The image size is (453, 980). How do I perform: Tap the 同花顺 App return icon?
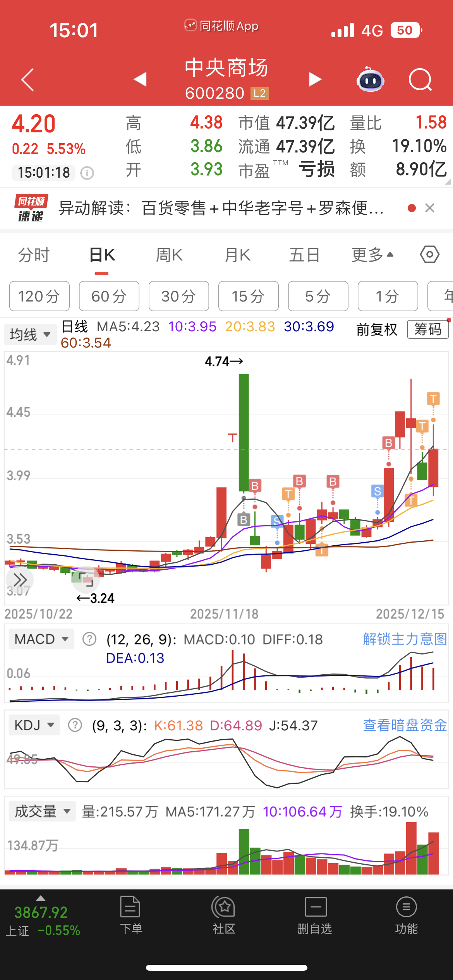pos(190,26)
